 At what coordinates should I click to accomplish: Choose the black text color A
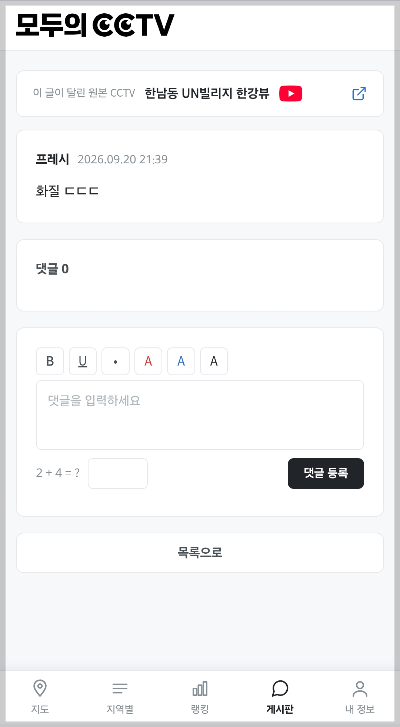[214, 361]
